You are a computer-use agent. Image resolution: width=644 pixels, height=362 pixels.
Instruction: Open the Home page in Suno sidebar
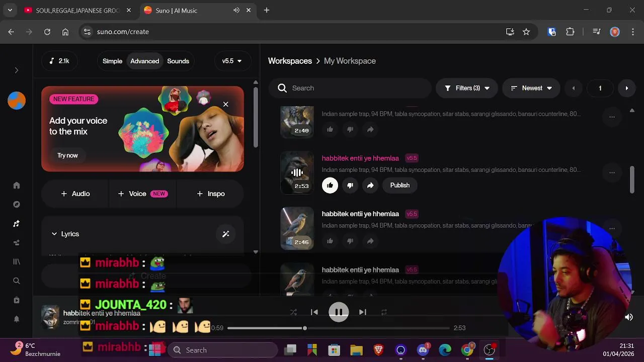(x=17, y=186)
